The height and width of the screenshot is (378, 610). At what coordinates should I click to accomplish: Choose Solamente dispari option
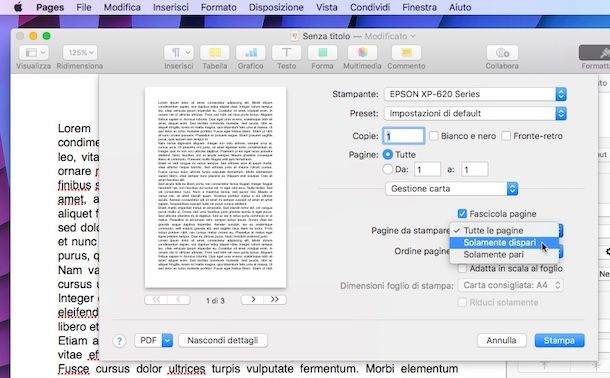504,243
